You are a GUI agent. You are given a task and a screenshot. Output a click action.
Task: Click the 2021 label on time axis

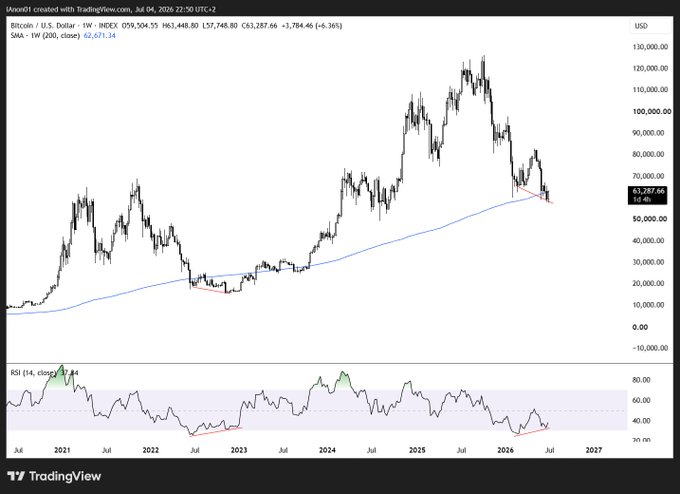[x=62, y=450]
